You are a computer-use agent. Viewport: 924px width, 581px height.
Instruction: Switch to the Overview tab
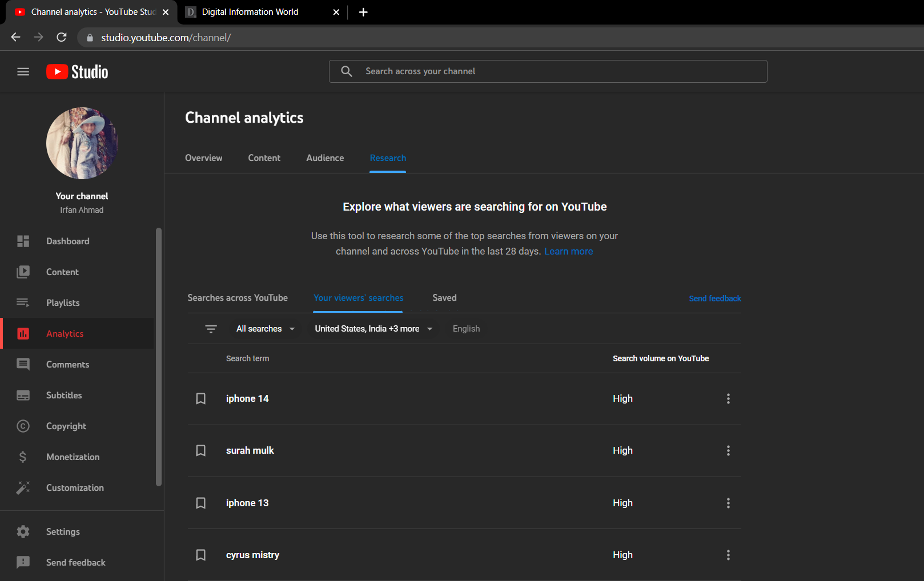click(x=204, y=158)
